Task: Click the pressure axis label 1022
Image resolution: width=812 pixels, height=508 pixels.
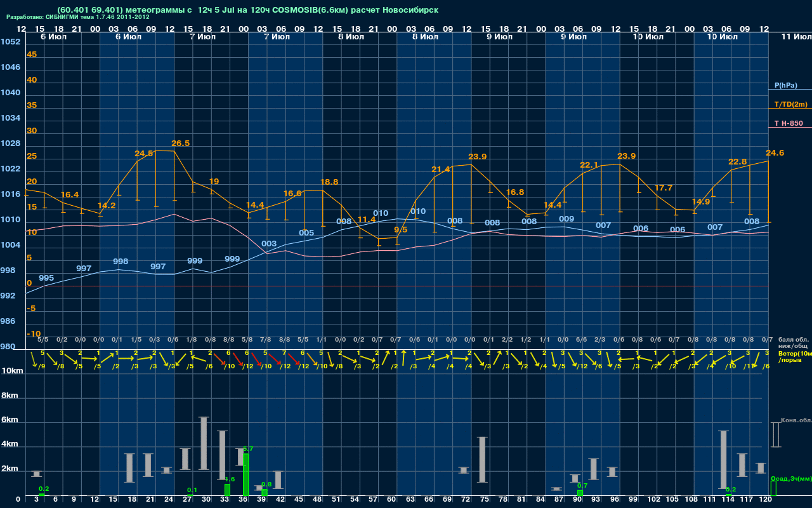Action: coord(10,169)
